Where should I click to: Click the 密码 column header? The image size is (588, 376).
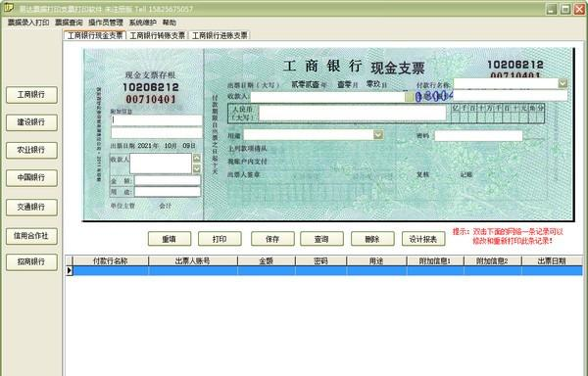pyautogui.click(x=321, y=261)
